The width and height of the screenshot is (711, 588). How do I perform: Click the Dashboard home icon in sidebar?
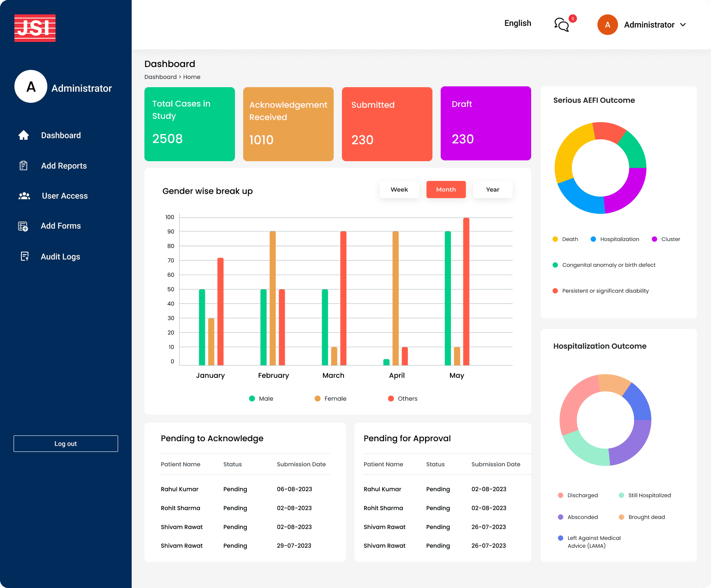(x=24, y=135)
